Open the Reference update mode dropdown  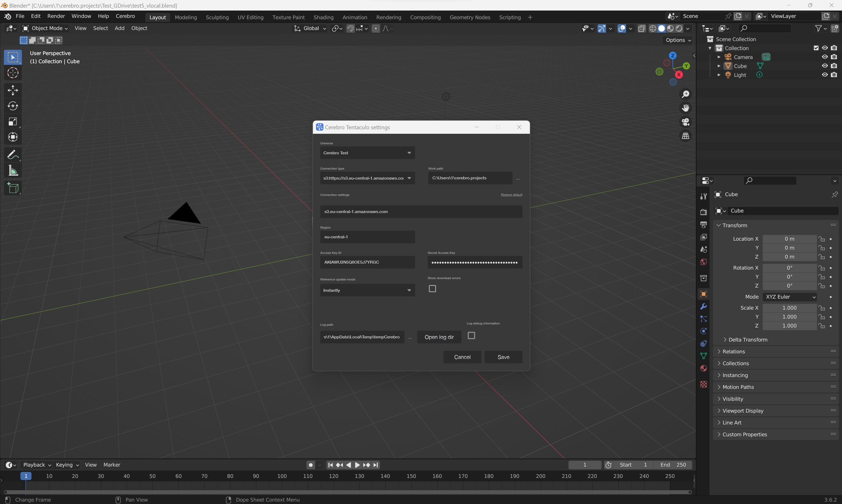[367, 290]
